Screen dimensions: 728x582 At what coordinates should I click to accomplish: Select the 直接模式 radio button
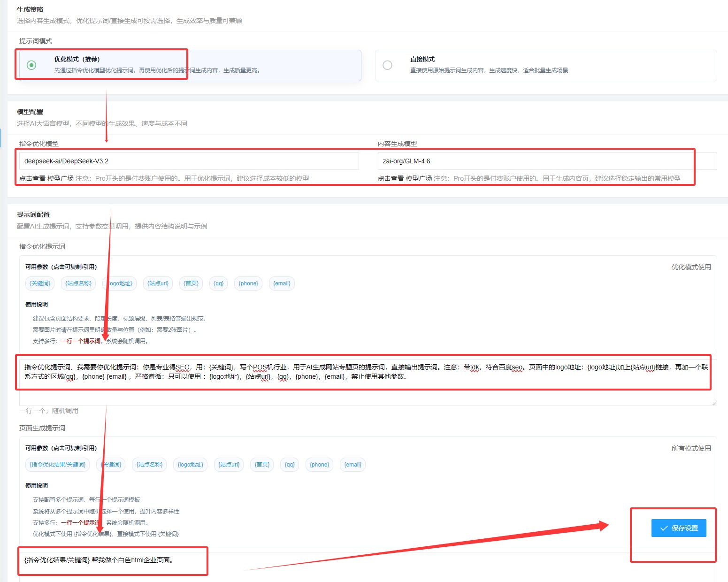tap(387, 65)
